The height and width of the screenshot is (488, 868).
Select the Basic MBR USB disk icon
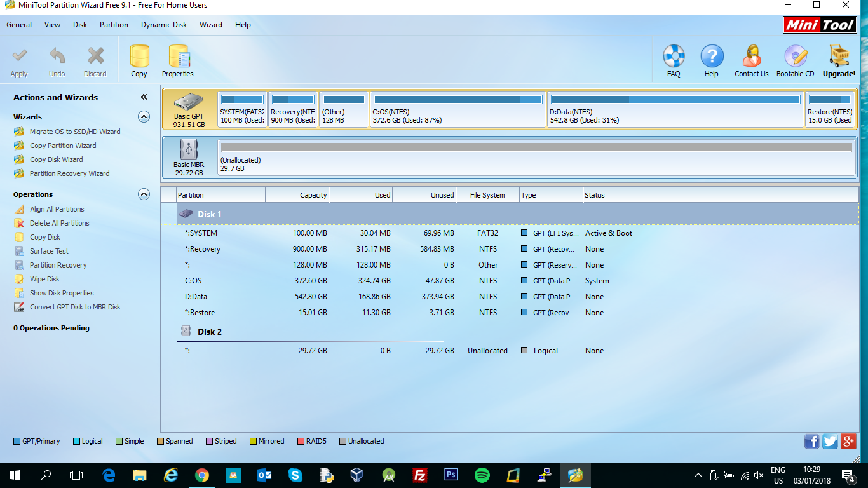coord(189,150)
